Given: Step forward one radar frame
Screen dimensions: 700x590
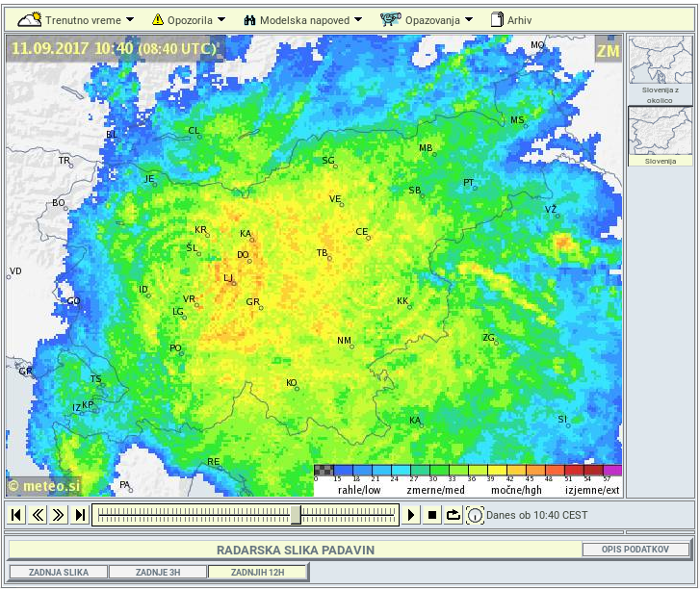Looking at the screenshot, I should point(59,515).
